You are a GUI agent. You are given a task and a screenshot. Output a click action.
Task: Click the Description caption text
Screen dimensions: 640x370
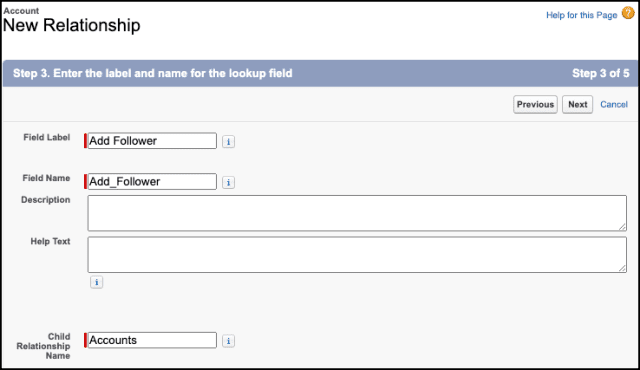coord(46,200)
